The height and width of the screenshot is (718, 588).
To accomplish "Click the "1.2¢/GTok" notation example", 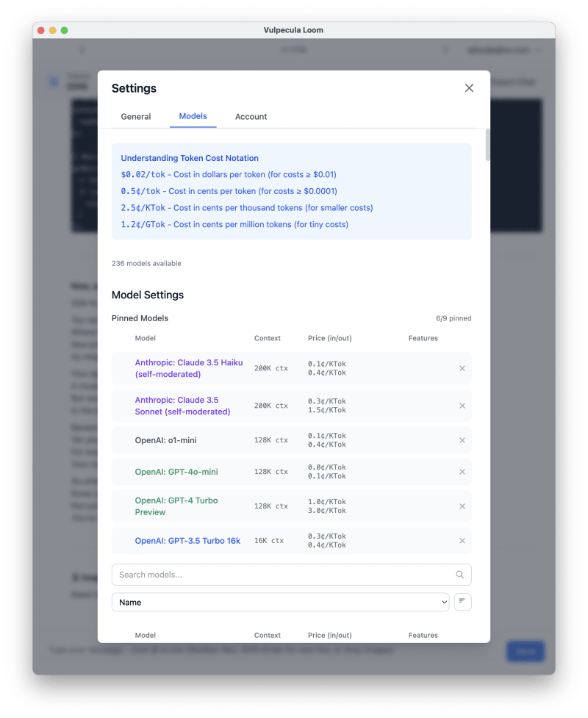I will [143, 224].
